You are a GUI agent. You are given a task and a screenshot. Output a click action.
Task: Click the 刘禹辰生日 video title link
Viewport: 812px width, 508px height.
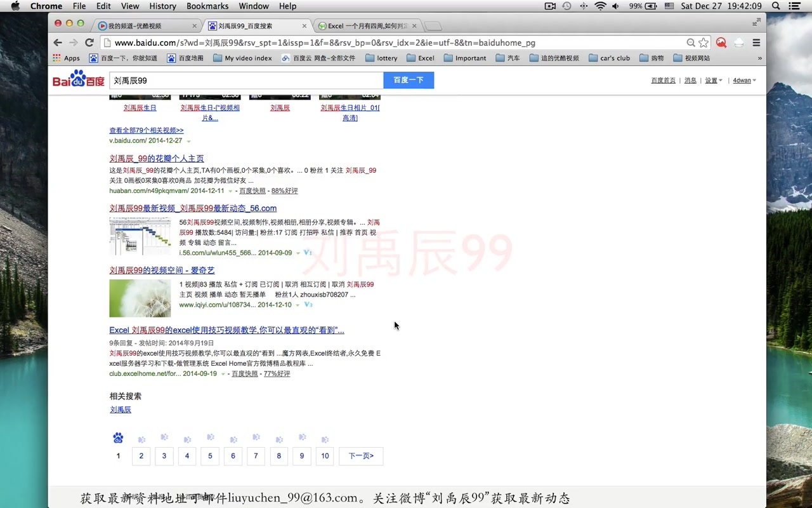(140, 108)
